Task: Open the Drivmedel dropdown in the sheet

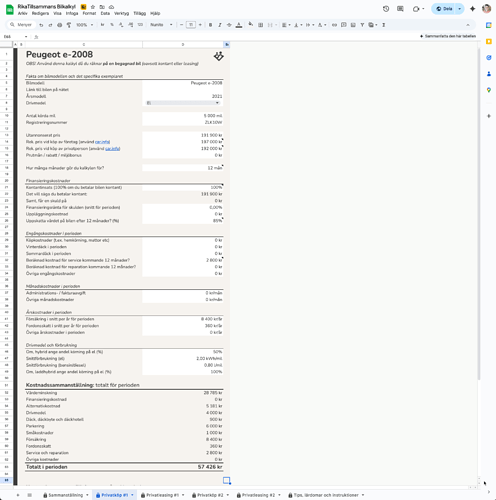Action: [x=183, y=103]
